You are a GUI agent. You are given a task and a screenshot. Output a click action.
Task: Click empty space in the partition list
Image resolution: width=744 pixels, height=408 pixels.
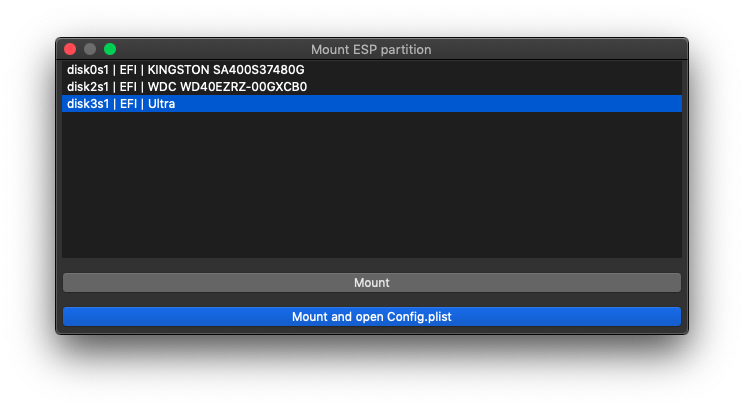[x=372, y=185]
